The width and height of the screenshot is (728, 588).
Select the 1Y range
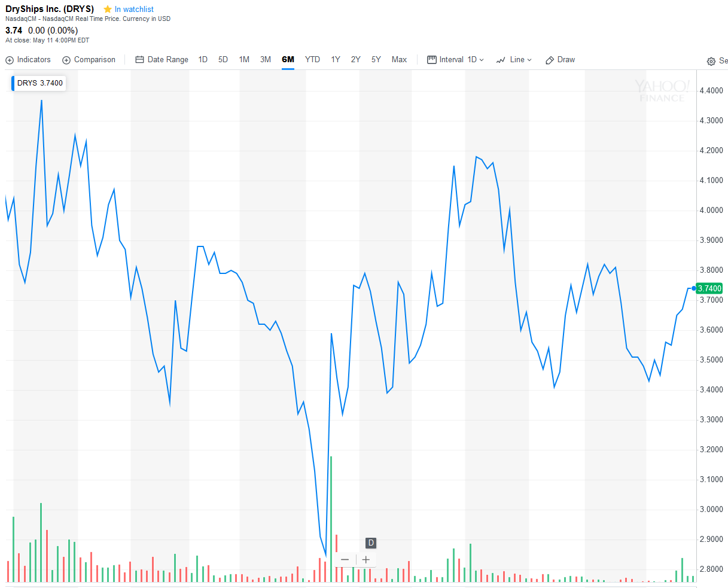pyautogui.click(x=336, y=60)
